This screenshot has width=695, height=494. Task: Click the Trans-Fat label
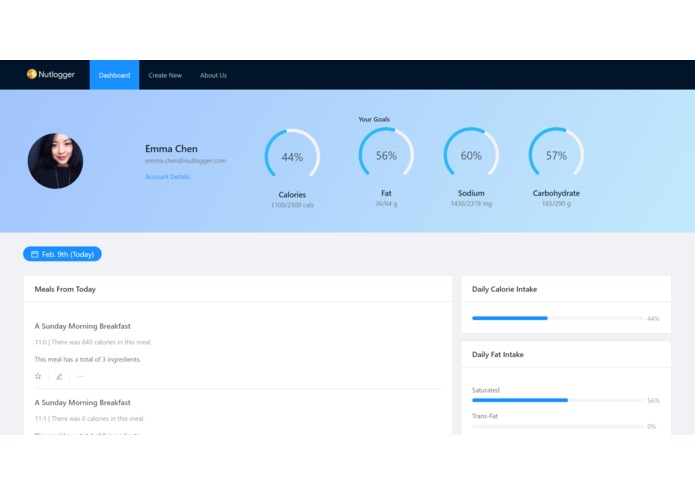pos(485,416)
